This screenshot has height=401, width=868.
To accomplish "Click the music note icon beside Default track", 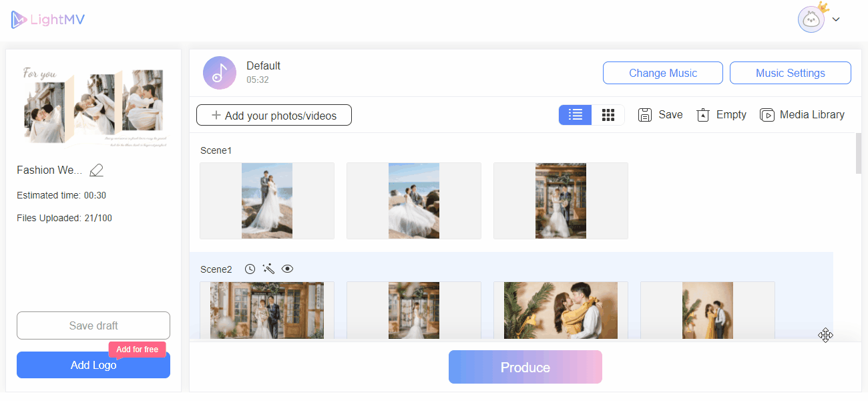I will [x=219, y=72].
